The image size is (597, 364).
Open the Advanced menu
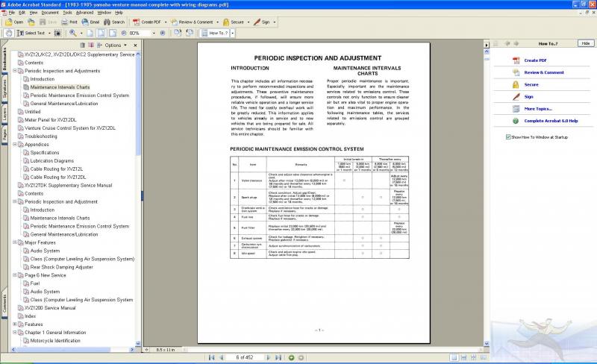click(84, 13)
